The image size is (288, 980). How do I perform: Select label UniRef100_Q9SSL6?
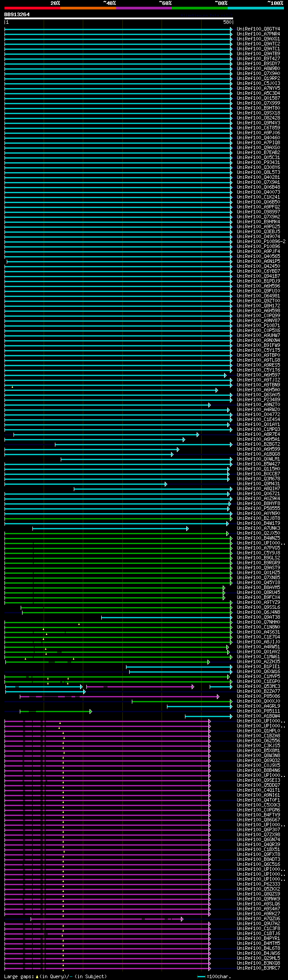[258, 608]
